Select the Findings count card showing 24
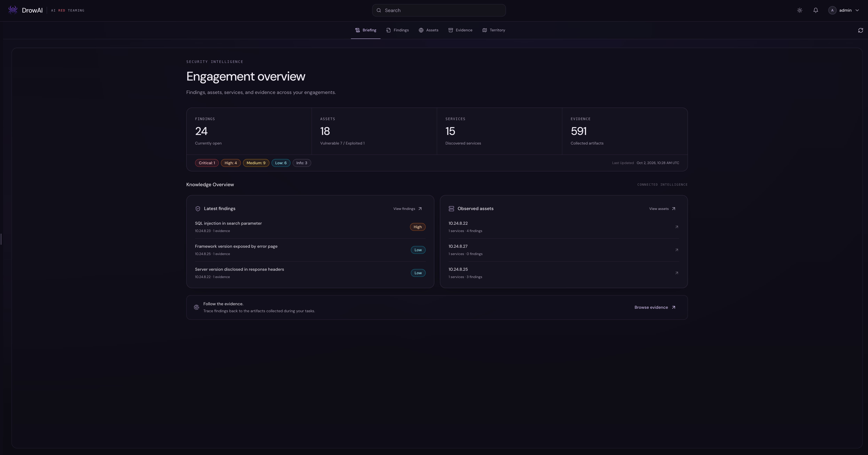This screenshot has width=868, height=455. point(249,131)
